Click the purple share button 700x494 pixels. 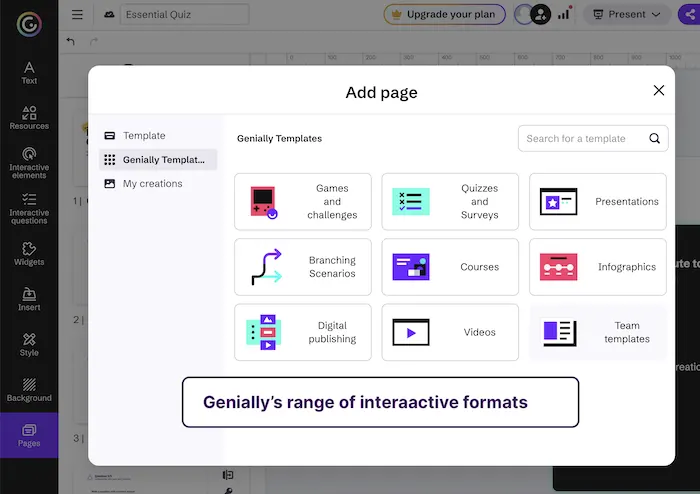click(689, 14)
